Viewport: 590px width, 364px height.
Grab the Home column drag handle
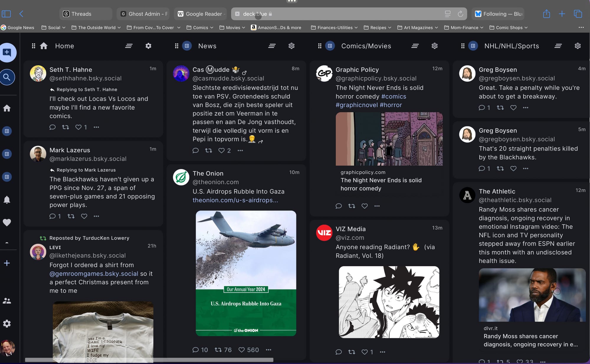[x=33, y=46]
